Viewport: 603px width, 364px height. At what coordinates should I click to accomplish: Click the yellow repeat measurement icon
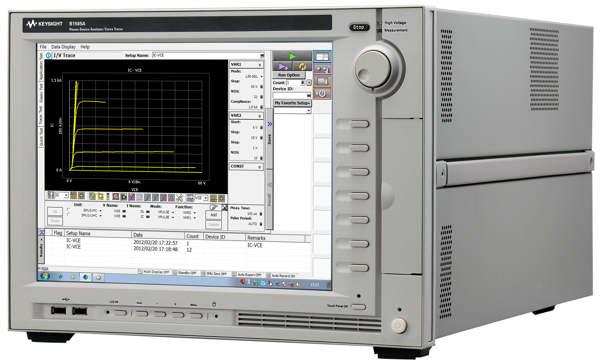tap(302, 66)
